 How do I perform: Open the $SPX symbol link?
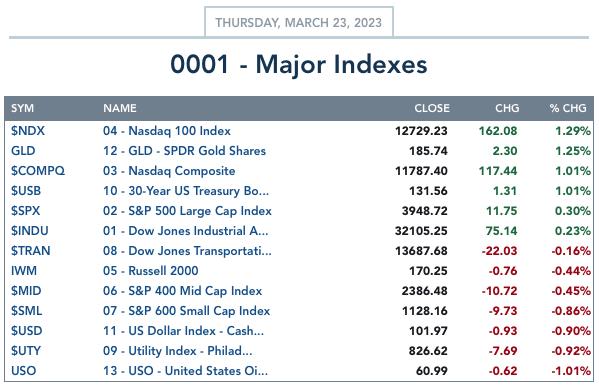[x=26, y=211]
